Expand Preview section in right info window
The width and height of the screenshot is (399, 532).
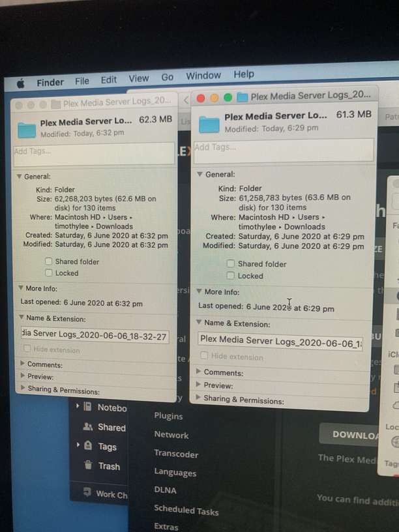point(198,384)
